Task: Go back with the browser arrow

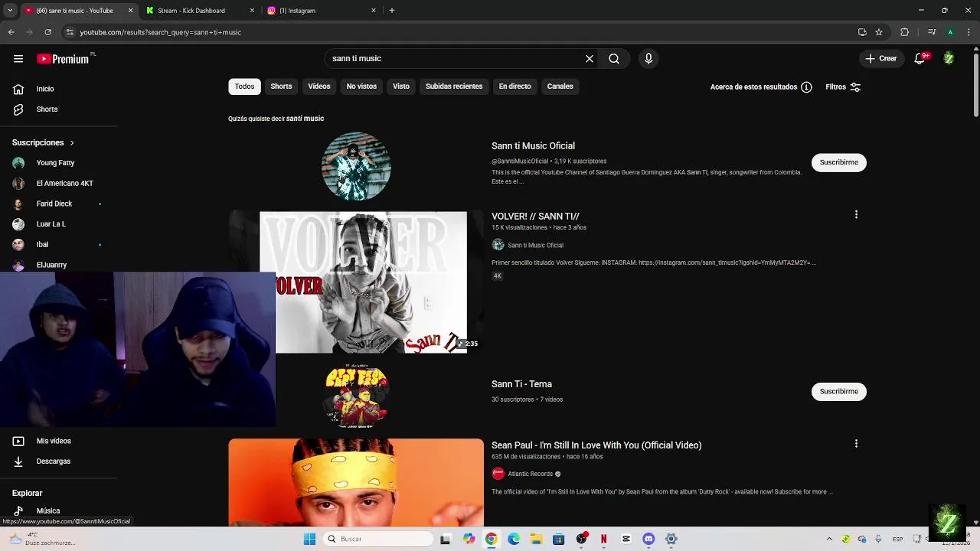Action: coord(11,32)
